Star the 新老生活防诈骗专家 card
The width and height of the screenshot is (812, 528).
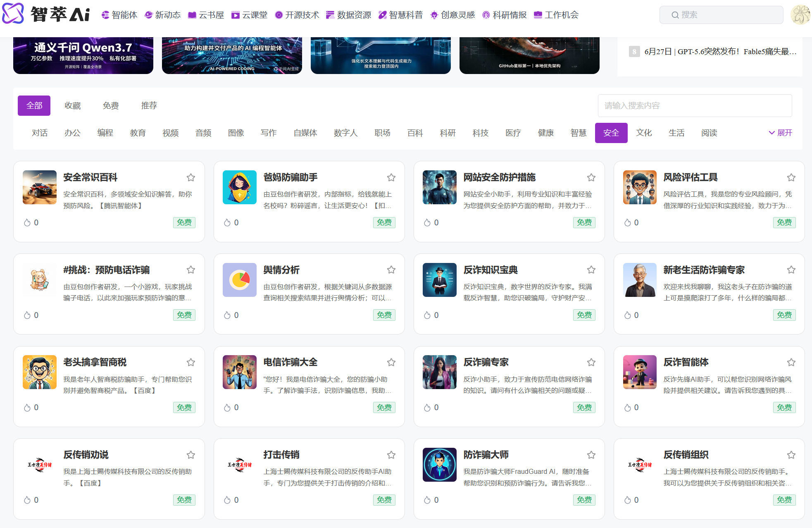791,270
